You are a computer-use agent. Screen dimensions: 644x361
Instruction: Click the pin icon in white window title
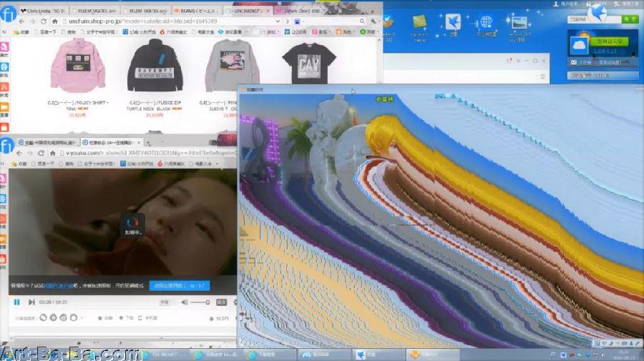click(509, 61)
